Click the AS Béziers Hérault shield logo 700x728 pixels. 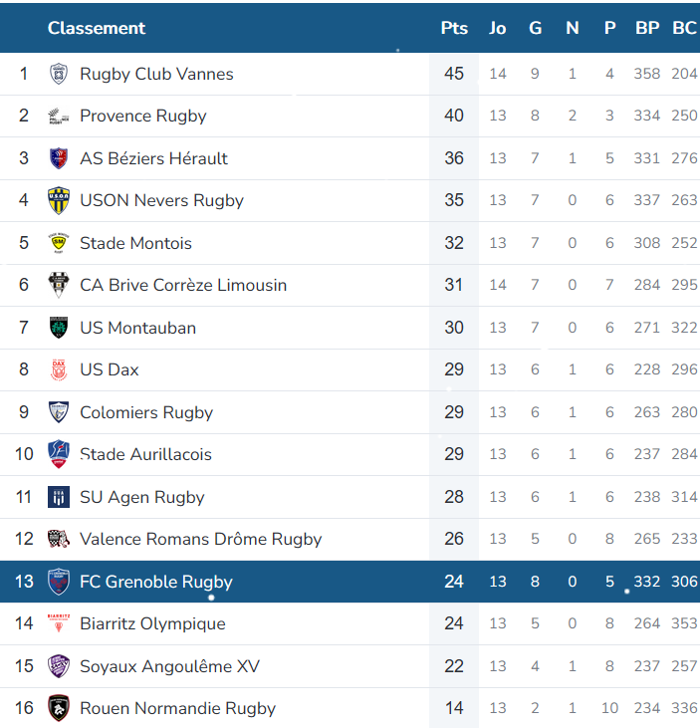click(59, 158)
